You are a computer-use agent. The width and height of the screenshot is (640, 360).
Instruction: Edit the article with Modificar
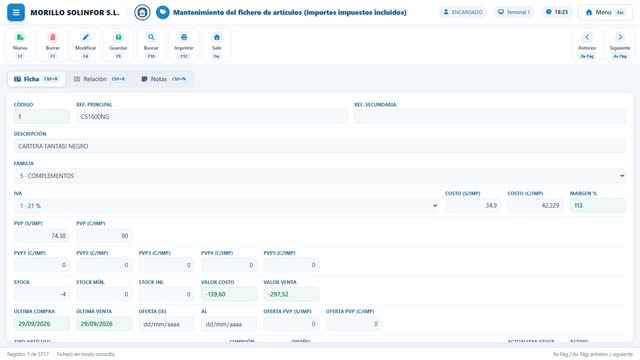point(85,46)
